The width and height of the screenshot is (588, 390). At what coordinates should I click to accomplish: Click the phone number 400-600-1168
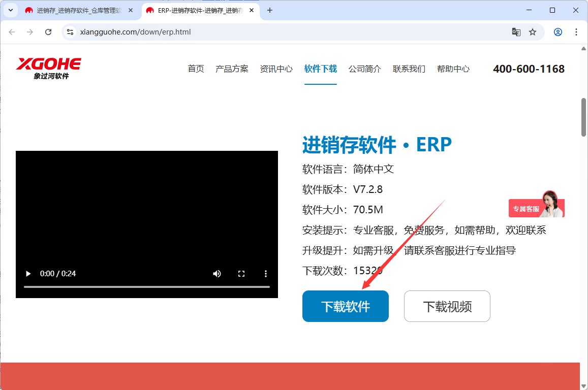[x=529, y=69]
